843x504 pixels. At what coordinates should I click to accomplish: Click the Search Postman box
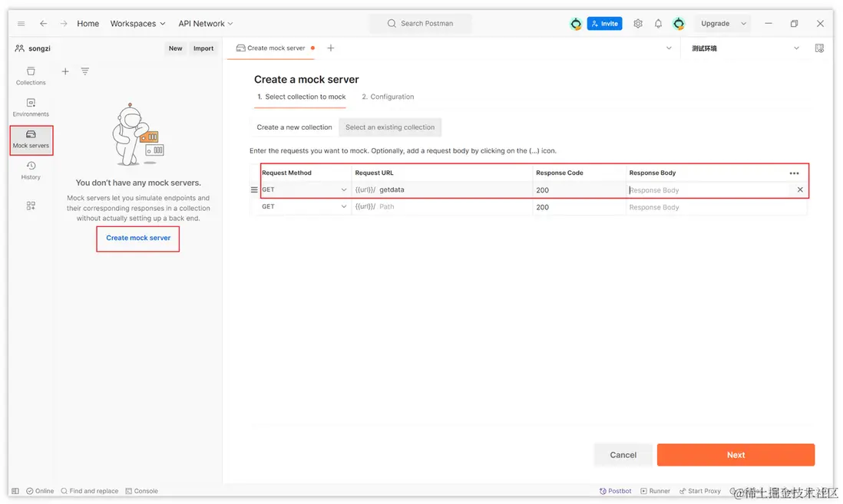[421, 24]
